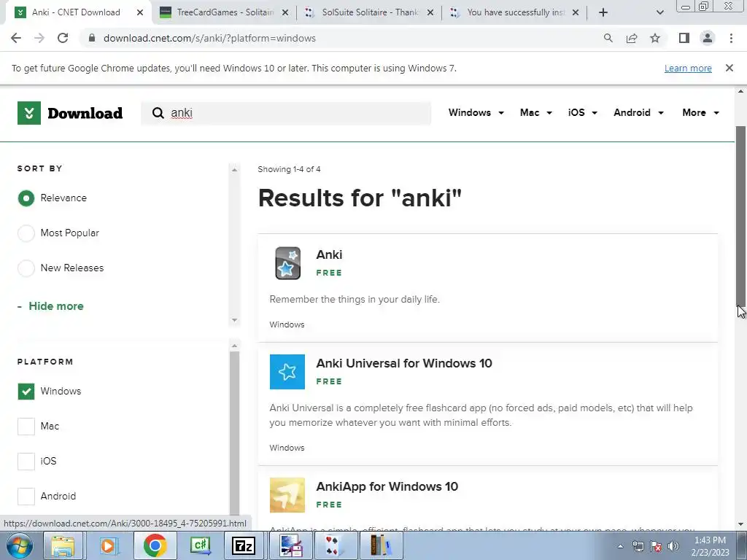The image size is (747, 560).
Task: Open taskbar clock and date
Action: pos(710,546)
